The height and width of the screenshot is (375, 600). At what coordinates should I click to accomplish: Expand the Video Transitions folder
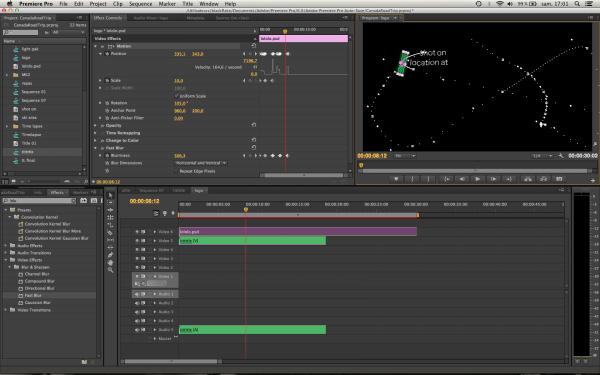point(6,310)
